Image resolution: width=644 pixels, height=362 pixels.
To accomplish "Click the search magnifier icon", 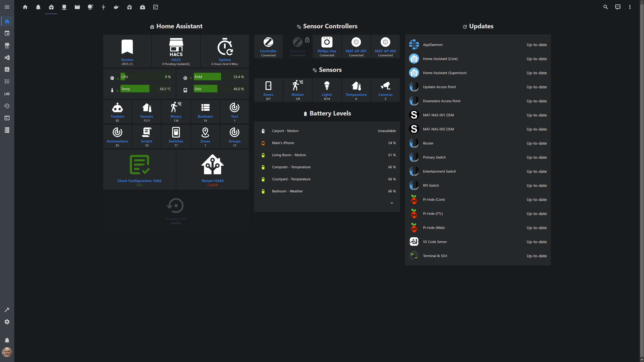I will point(605,7).
